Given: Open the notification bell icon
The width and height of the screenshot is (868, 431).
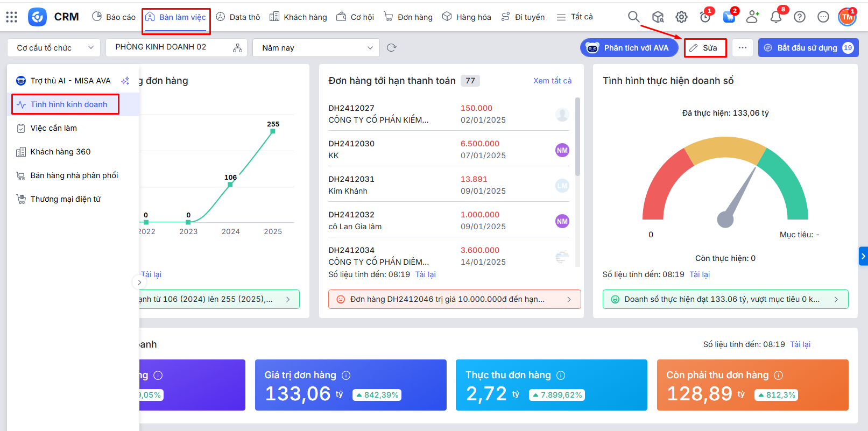Looking at the screenshot, I should [x=775, y=17].
